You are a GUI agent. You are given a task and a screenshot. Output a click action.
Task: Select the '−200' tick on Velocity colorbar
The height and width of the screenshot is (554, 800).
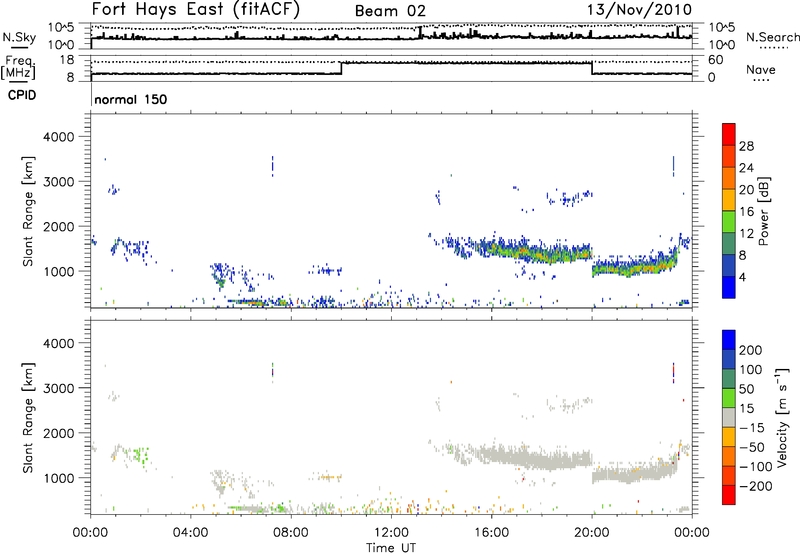click(755, 486)
